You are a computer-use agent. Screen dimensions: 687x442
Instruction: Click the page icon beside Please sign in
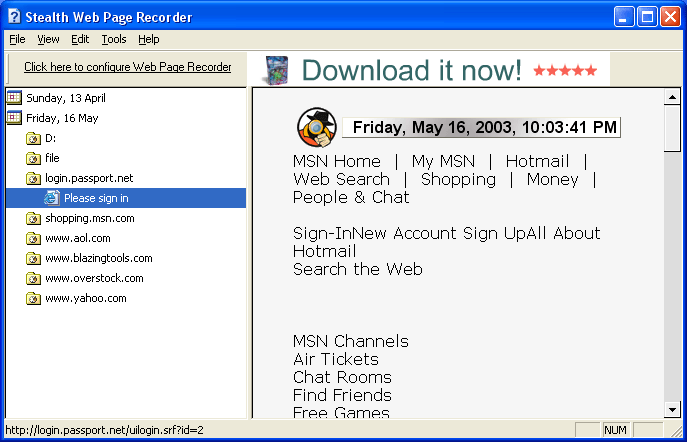52,198
